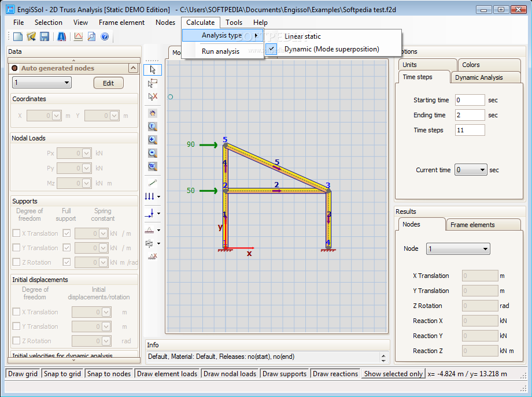The image size is (532, 397).
Task: Activate the pan hand tool
Action: 153,113
